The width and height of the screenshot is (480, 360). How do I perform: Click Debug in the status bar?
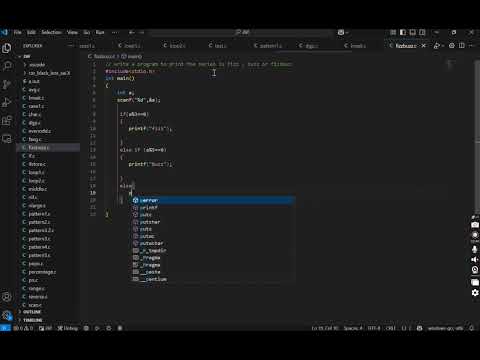pos(68,328)
